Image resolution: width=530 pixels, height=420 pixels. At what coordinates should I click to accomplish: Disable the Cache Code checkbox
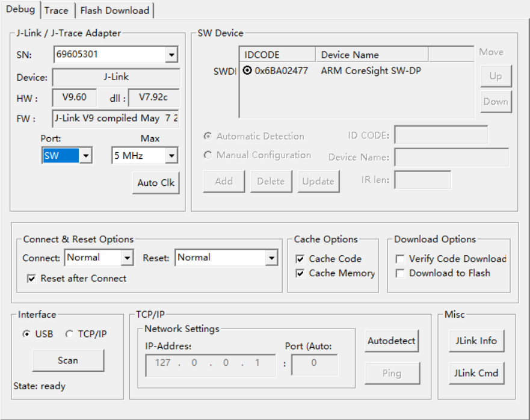click(300, 259)
